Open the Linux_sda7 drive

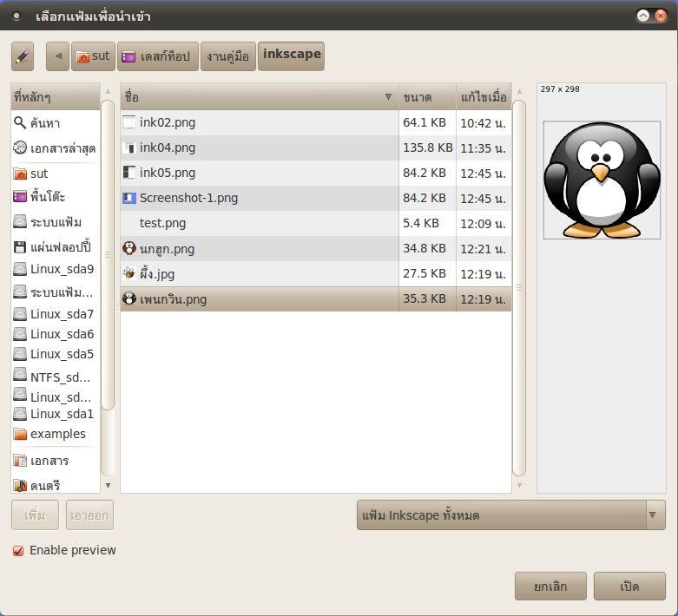[56, 314]
